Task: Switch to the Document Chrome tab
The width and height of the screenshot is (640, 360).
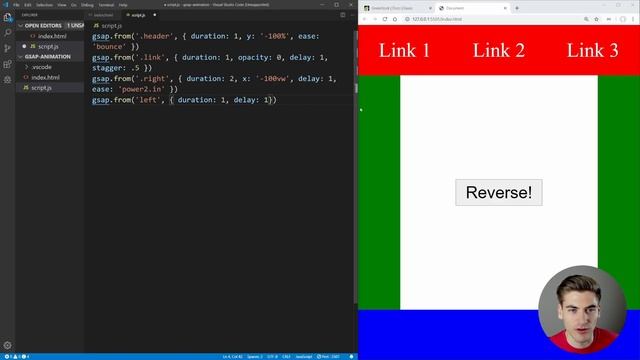Action: 473,8
